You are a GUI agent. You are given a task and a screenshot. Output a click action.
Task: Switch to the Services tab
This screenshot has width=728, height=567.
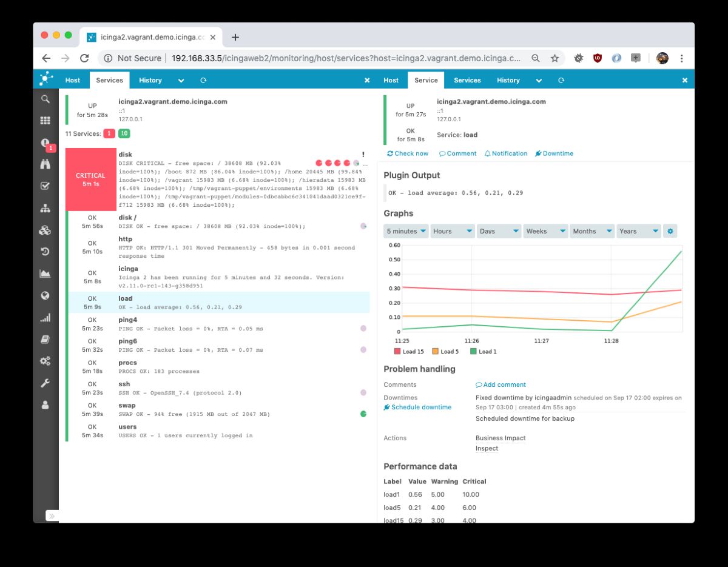109,79
